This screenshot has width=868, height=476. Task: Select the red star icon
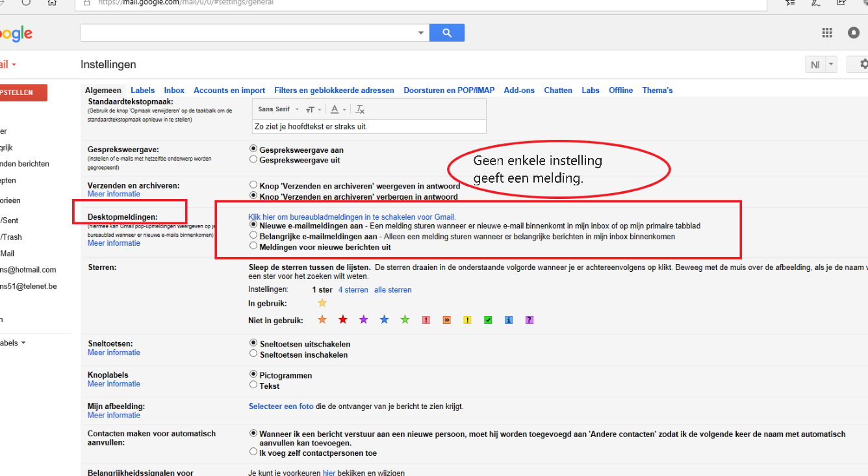coord(343,319)
